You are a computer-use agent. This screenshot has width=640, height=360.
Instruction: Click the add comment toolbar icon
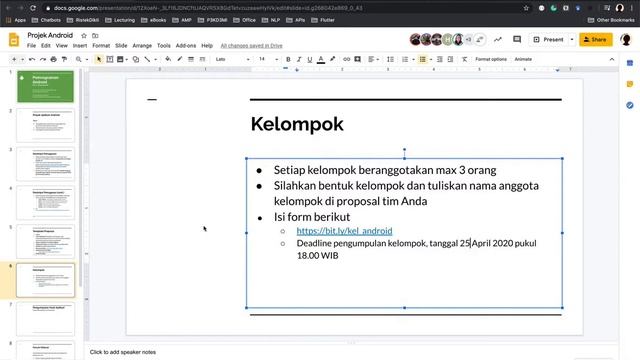pyautogui.click(x=358, y=60)
